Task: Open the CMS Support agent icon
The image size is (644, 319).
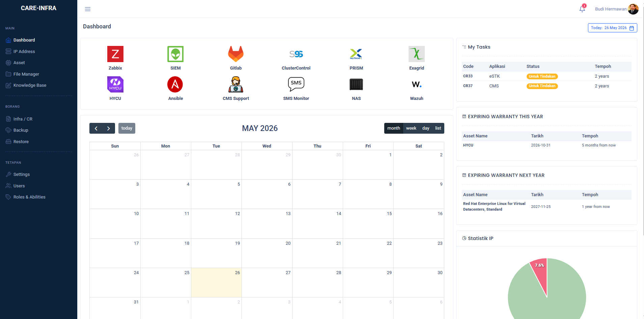Action: click(236, 84)
